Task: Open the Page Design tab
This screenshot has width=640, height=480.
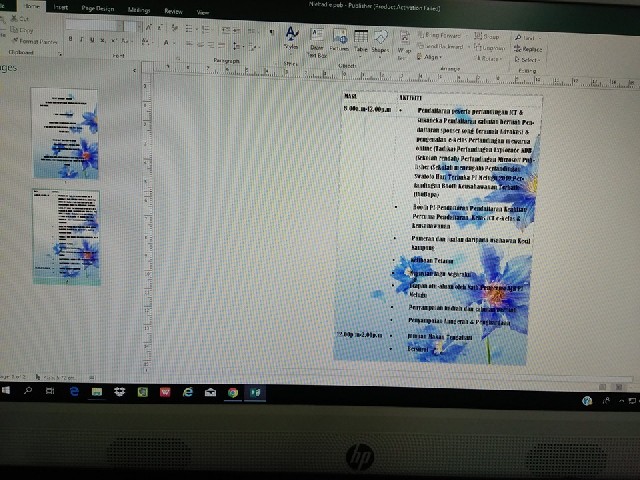Action: (x=96, y=8)
